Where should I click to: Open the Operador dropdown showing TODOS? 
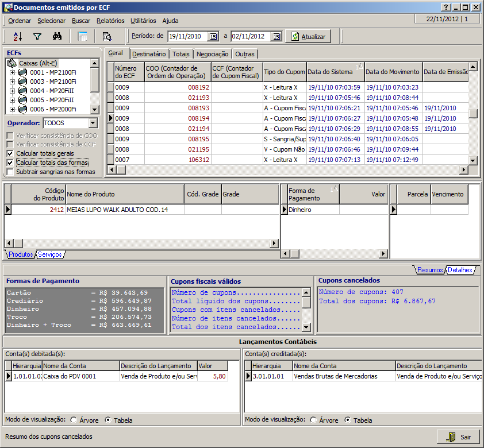(93, 123)
